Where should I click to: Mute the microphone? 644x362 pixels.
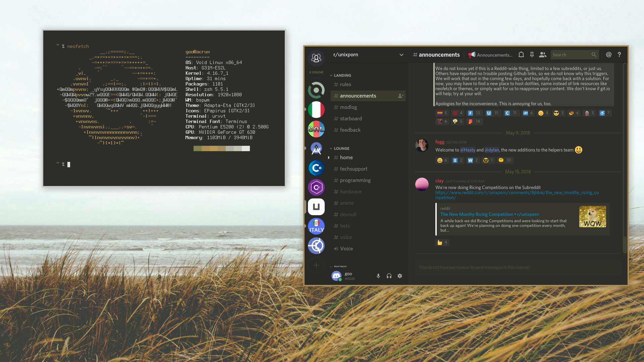378,276
